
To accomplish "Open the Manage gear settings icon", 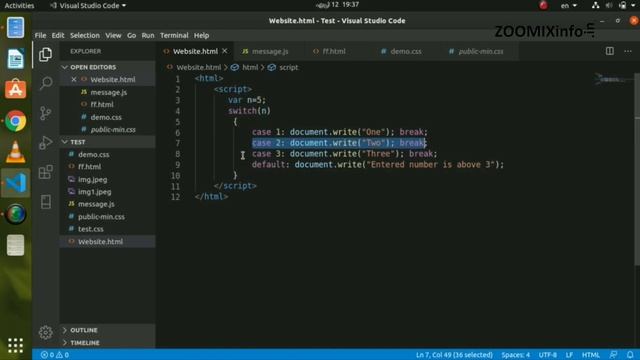I will click(46, 332).
